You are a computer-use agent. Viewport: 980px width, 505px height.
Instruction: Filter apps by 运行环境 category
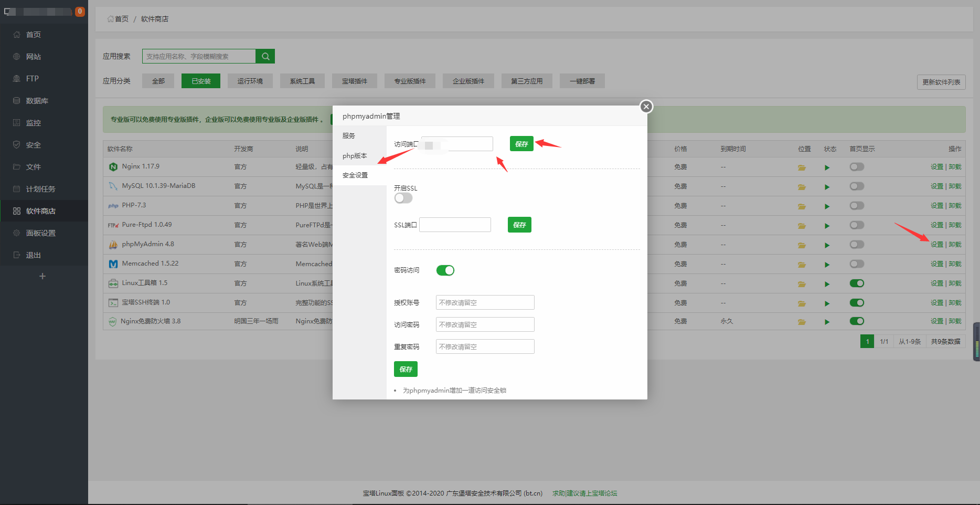point(250,81)
